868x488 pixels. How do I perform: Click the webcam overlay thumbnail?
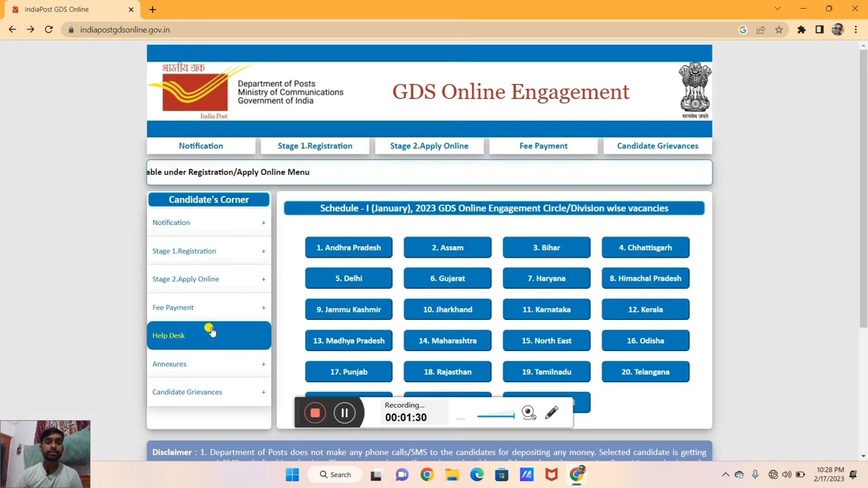pos(45,453)
